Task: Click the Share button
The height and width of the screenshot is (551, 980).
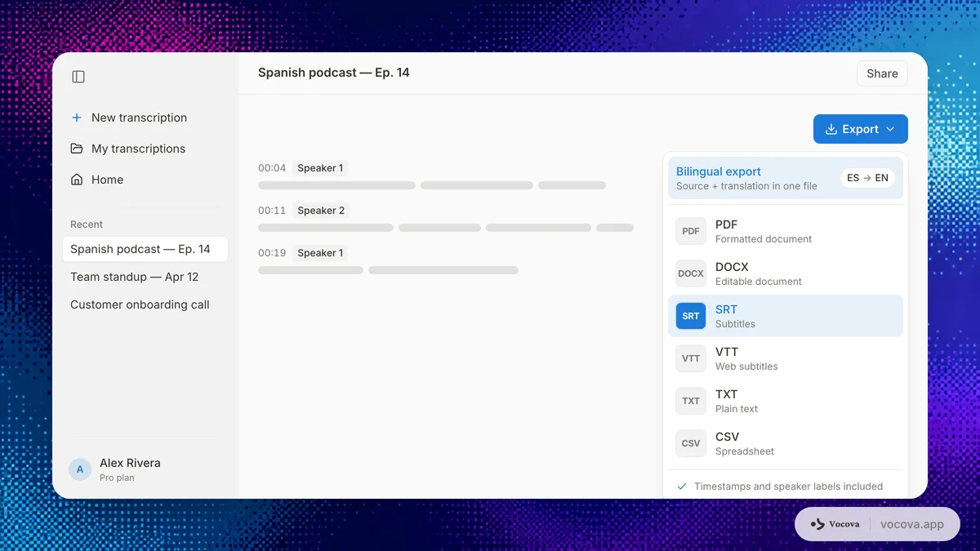Action: point(882,73)
